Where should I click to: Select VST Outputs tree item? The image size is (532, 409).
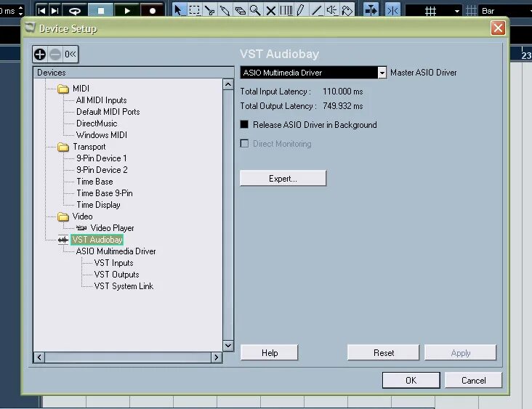coord(117,275)
